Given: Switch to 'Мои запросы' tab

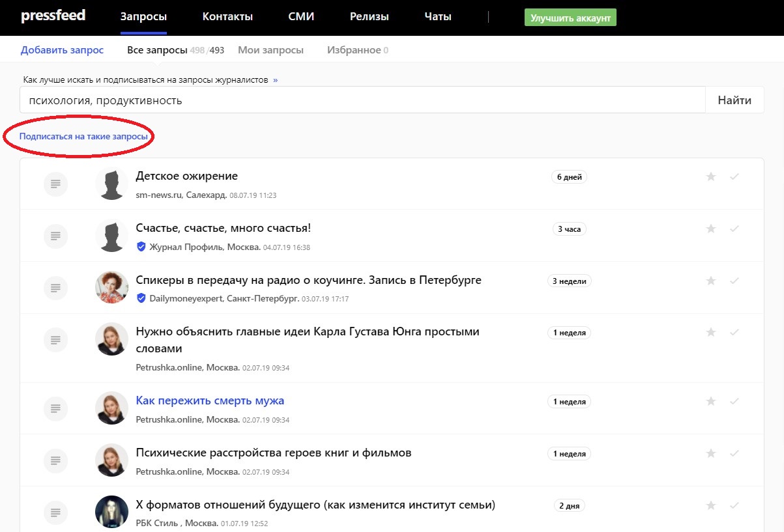Looking at the screenshot, I should [x=270, y=50].
